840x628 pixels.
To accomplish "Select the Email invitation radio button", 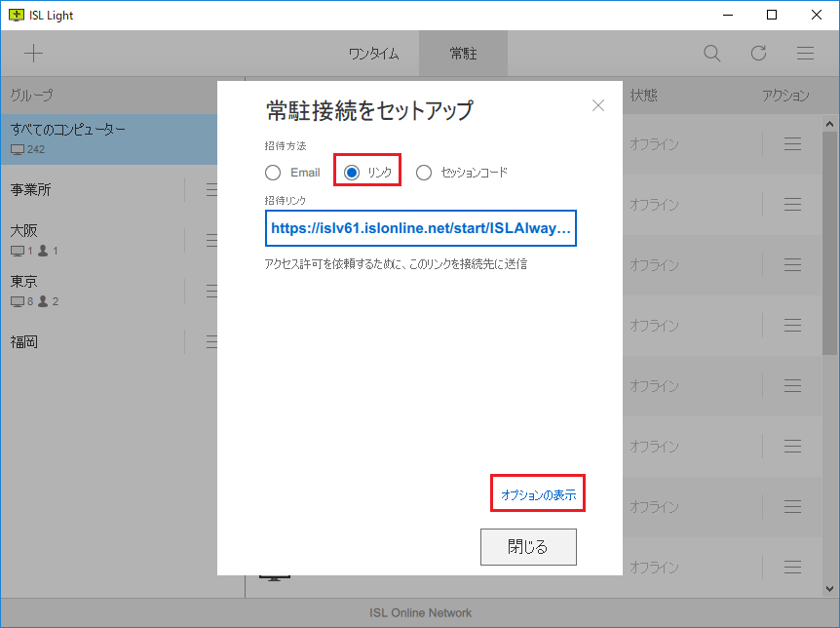I will point(273,173).
